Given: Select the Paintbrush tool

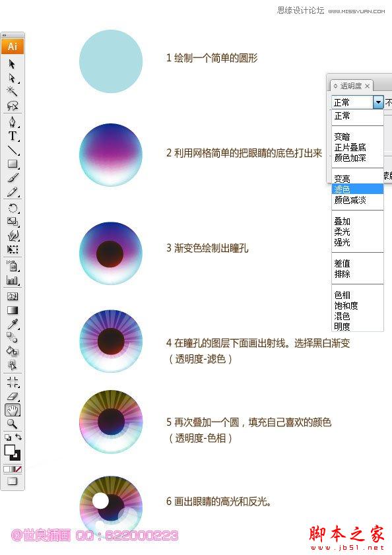Looking at the screenshot, I should (x=13, y=178).
